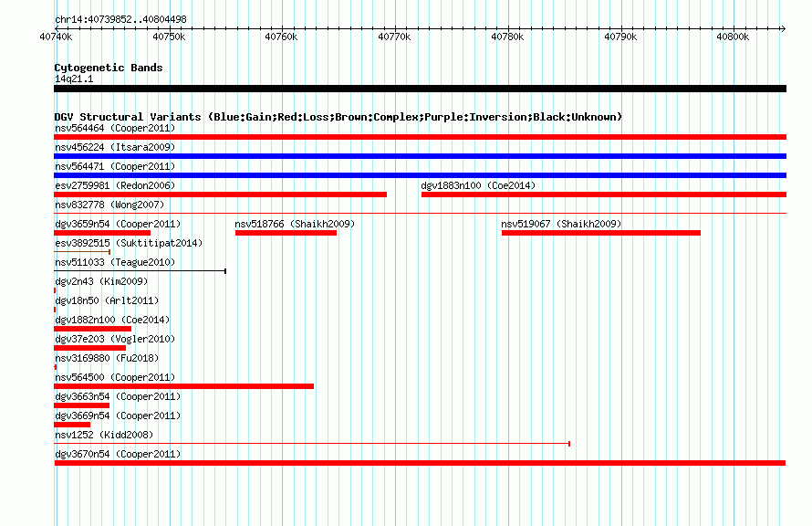Open the nsv832778 (Wong2007) label
Screen dimensions: 812x526
pos(109,205)
